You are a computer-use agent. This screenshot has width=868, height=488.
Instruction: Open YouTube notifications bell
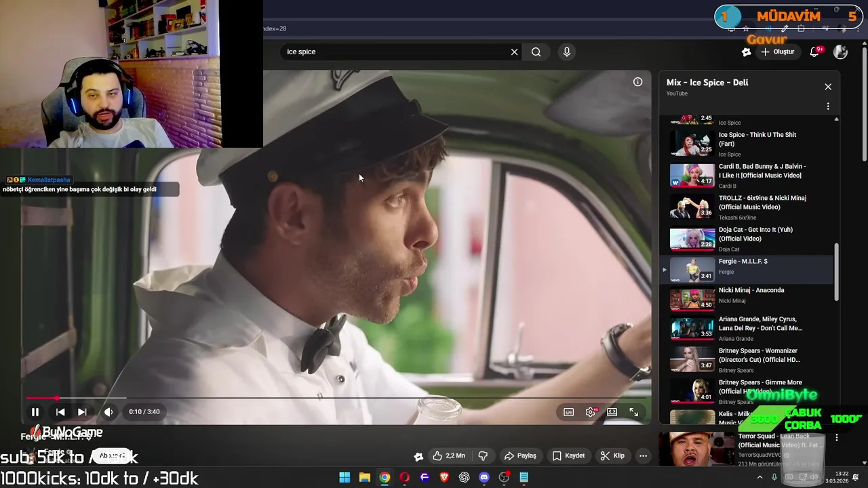(x=814, y=52)
